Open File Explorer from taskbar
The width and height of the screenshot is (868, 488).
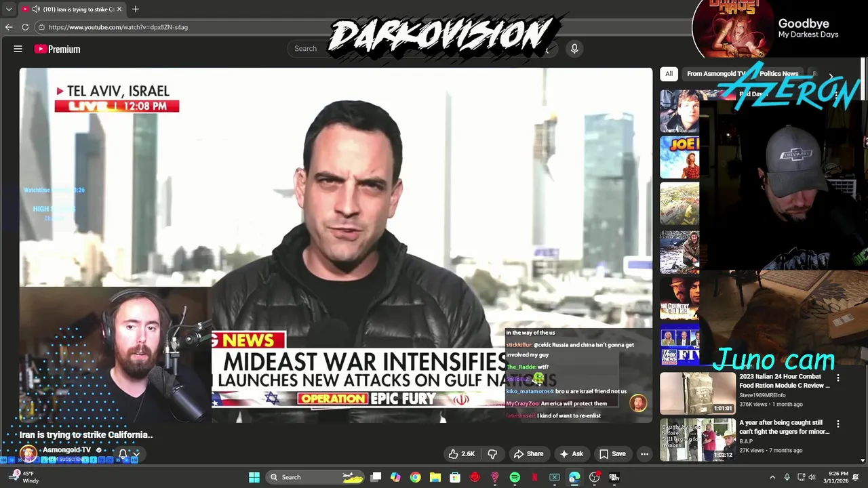pos(435,477)
